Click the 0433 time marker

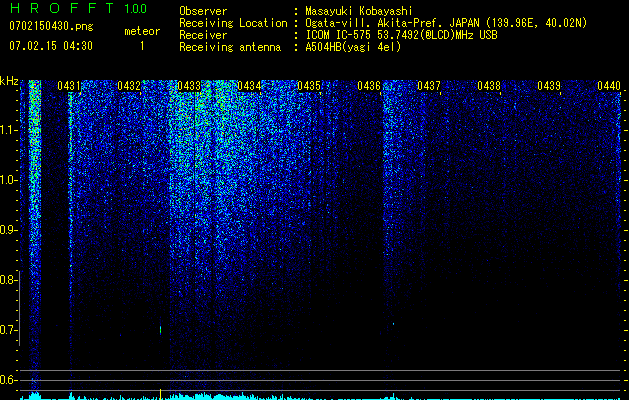tap(189, 86)
